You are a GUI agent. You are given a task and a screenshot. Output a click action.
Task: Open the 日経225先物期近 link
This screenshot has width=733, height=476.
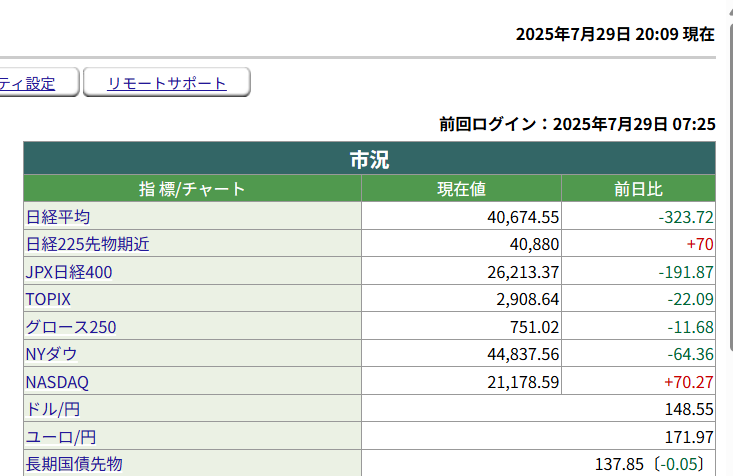pyautogui.click(x=87, y=244)
